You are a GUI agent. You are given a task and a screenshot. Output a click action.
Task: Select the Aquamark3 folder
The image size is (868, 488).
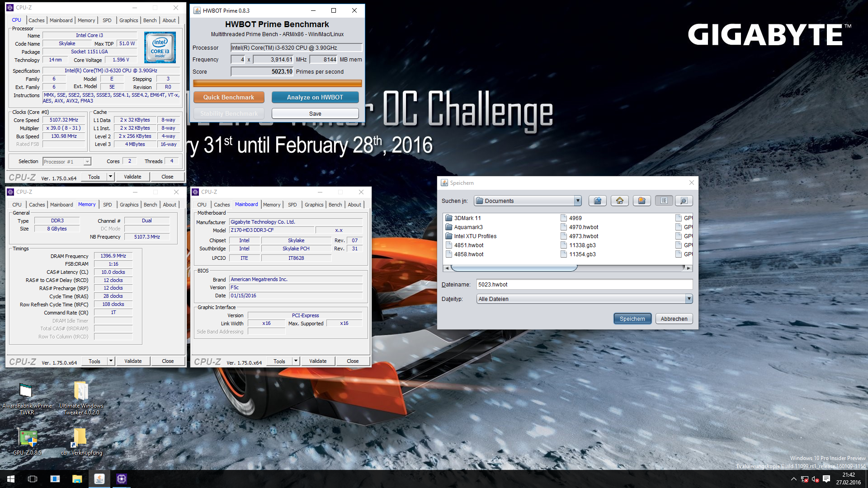464,227
